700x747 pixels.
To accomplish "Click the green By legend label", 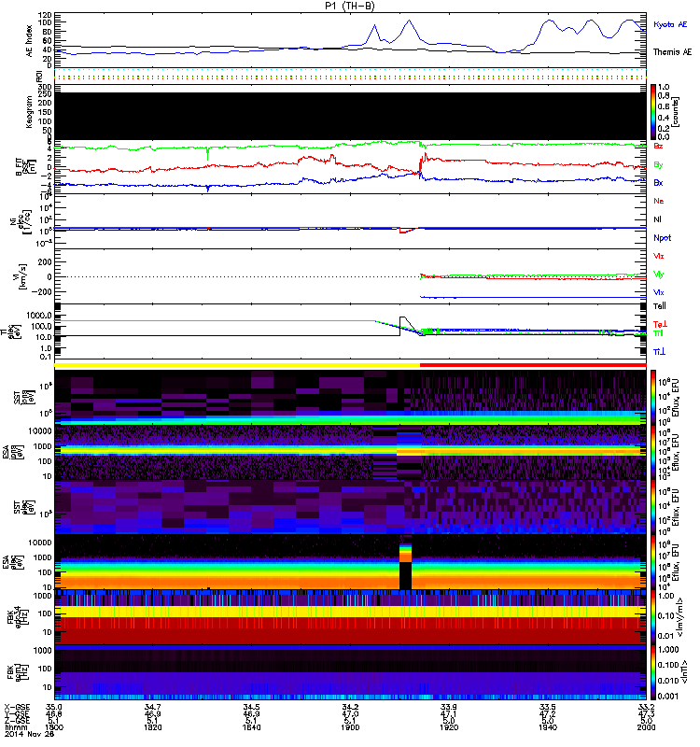I will pyautogui.click(x=658, y=165).
